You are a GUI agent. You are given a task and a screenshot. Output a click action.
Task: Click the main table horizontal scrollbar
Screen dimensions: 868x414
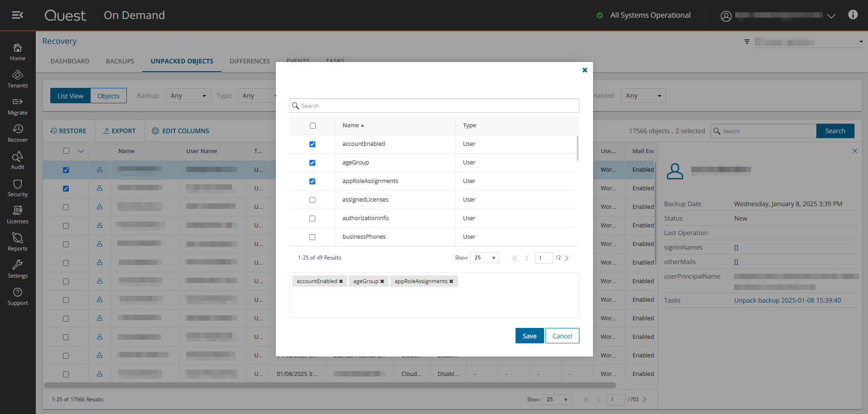coord(330,385)
